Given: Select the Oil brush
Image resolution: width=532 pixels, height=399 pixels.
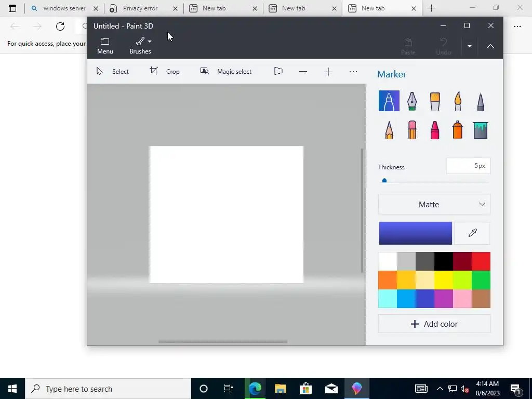Looking at the screenshot, I should (x=435, y=101).
